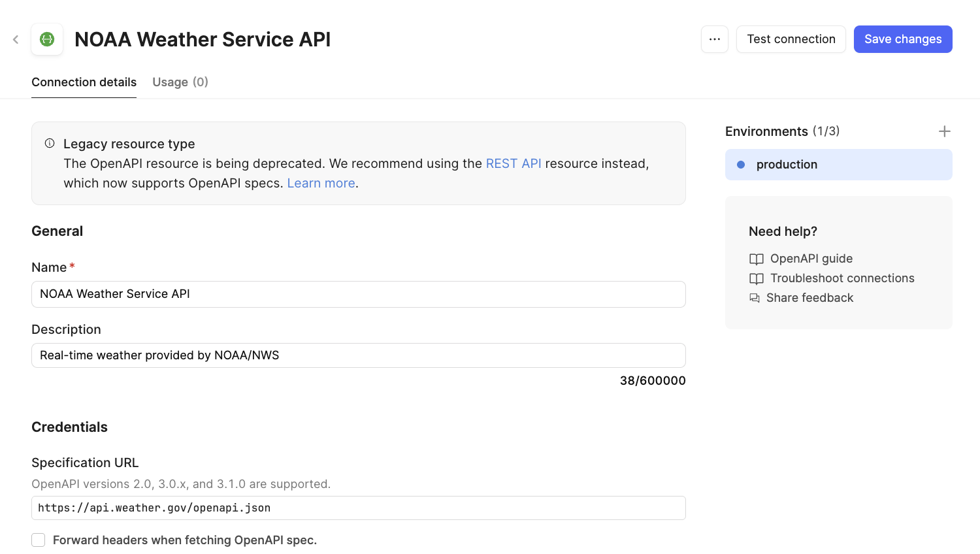Viewport: 980px width, 554px height.
Task: Open the Connection details tab
Action: (x=84, y=82)
